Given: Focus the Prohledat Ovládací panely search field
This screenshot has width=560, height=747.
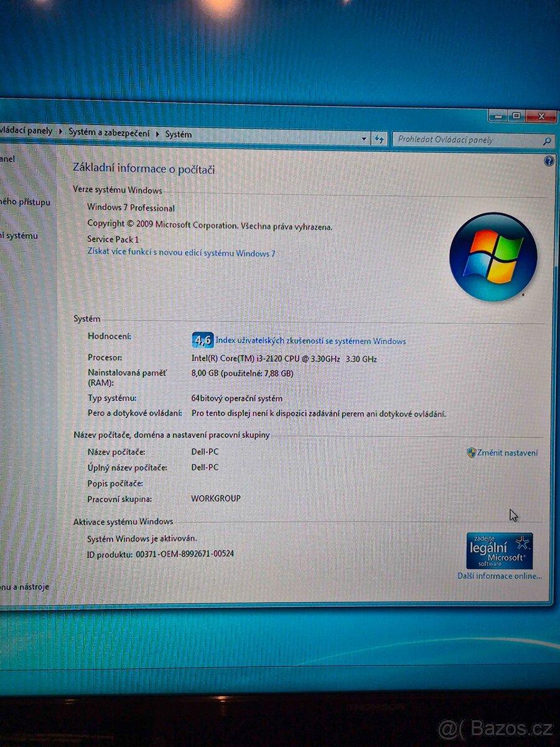Looking at the screenshot, I should tap(473, 140).
